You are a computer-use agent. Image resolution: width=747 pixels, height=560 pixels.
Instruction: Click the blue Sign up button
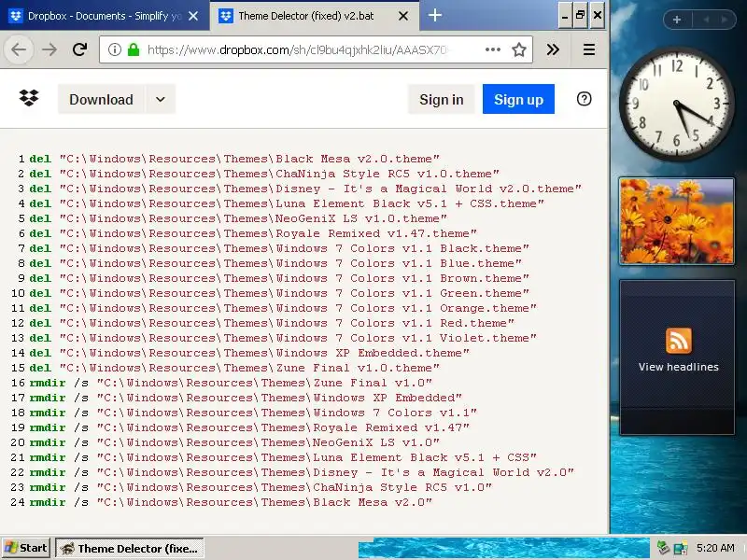point(518,100)
